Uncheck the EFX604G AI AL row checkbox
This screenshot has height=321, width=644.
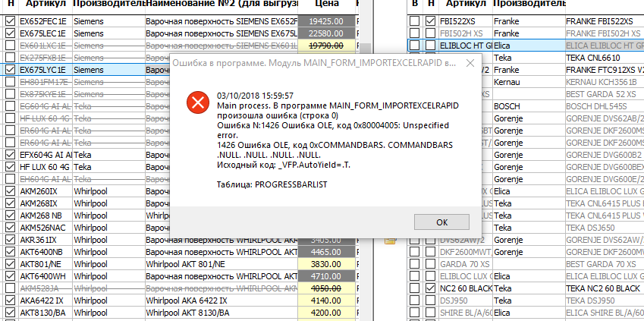coord(11,155)
